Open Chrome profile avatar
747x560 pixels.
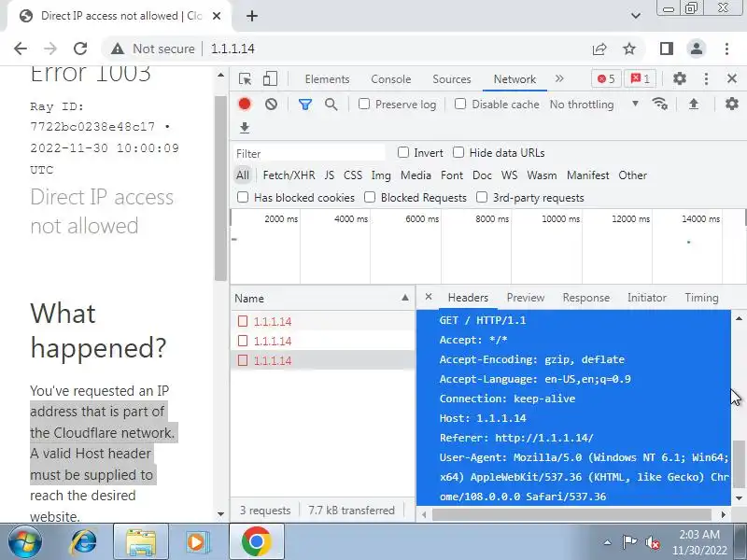pos(697,49)
